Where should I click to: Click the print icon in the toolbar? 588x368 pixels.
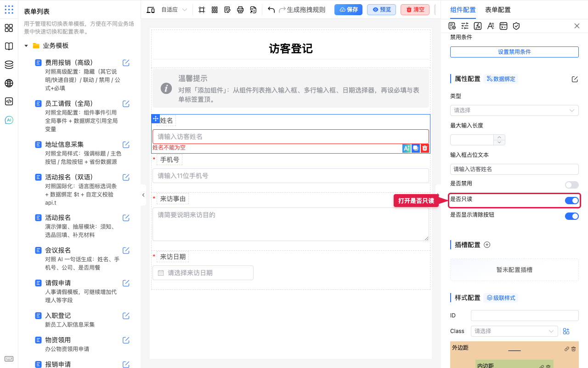pyautogui.click(x=240, y=10)
